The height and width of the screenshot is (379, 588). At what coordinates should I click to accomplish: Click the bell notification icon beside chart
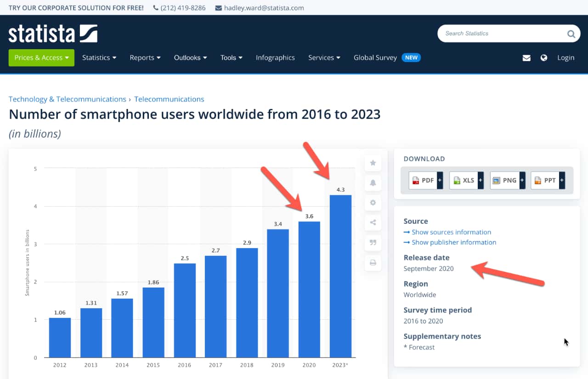[x=373, y=183]
